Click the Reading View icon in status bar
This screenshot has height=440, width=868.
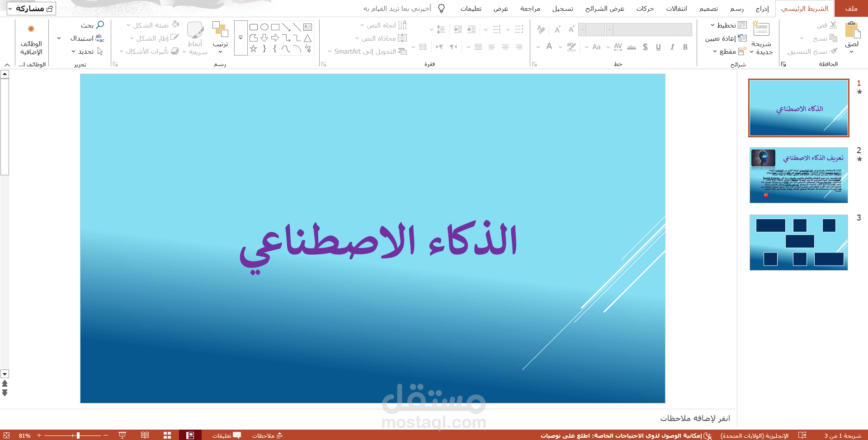coord(145,435)
